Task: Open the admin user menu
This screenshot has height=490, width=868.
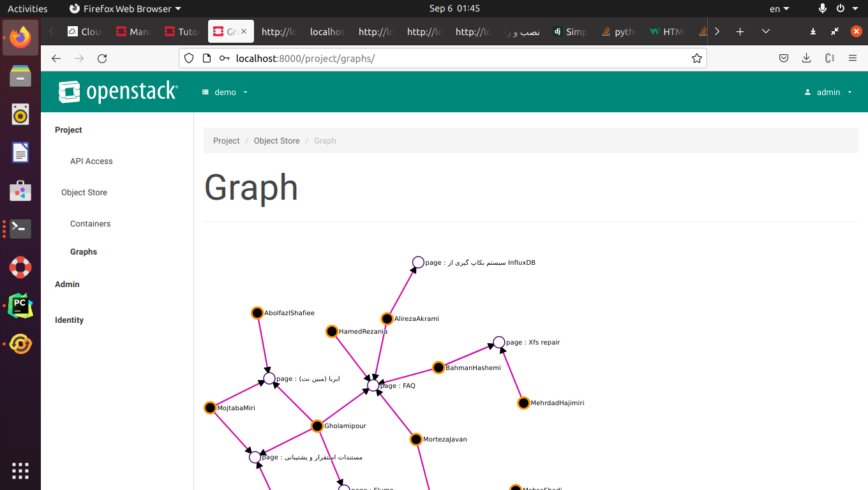Action: pos(828,92)
